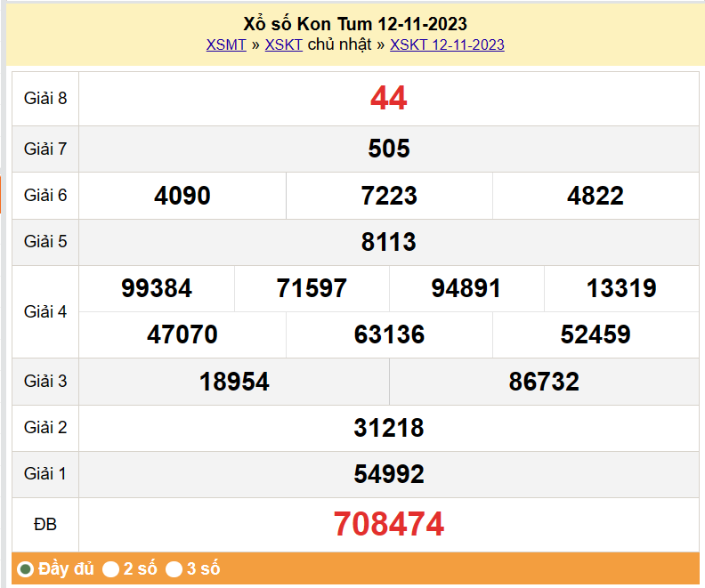
Task: Click the Giải 6 number 4822
Action: (596, 196)
